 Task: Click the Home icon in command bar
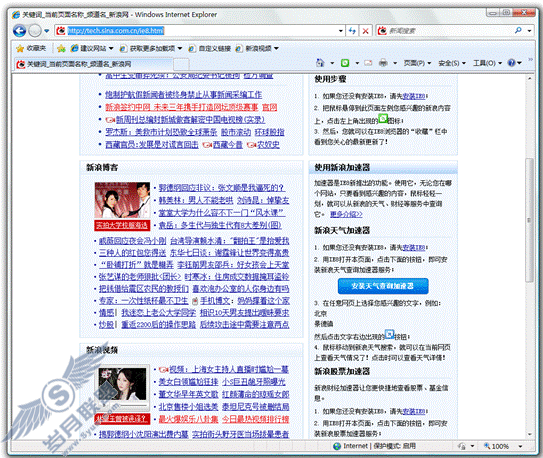320,63
